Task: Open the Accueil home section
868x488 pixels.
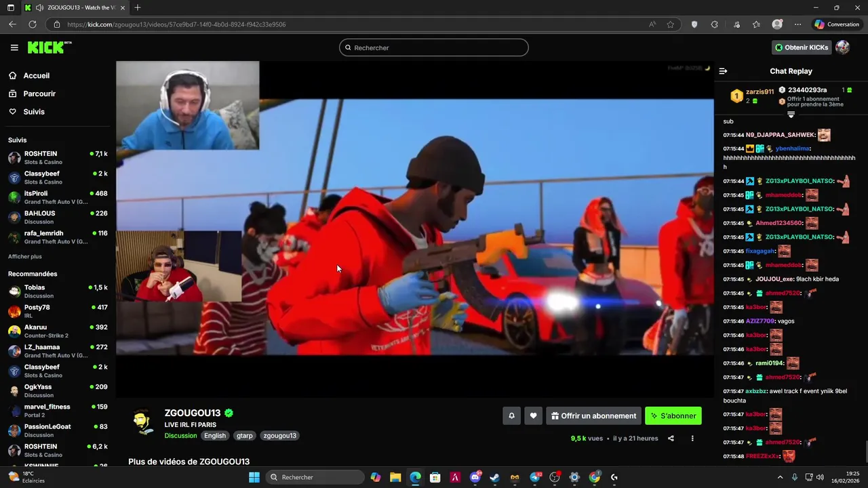Action: coord(37,76)
